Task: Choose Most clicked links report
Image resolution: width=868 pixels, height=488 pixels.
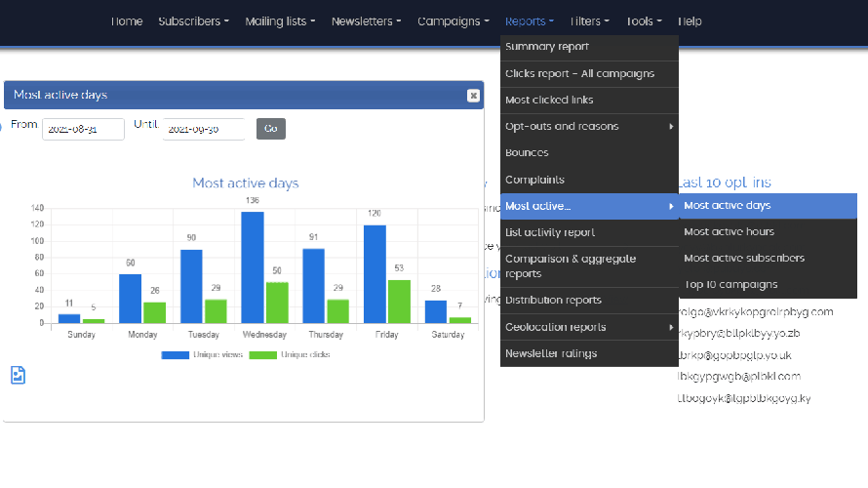Action: coord(549,100)
